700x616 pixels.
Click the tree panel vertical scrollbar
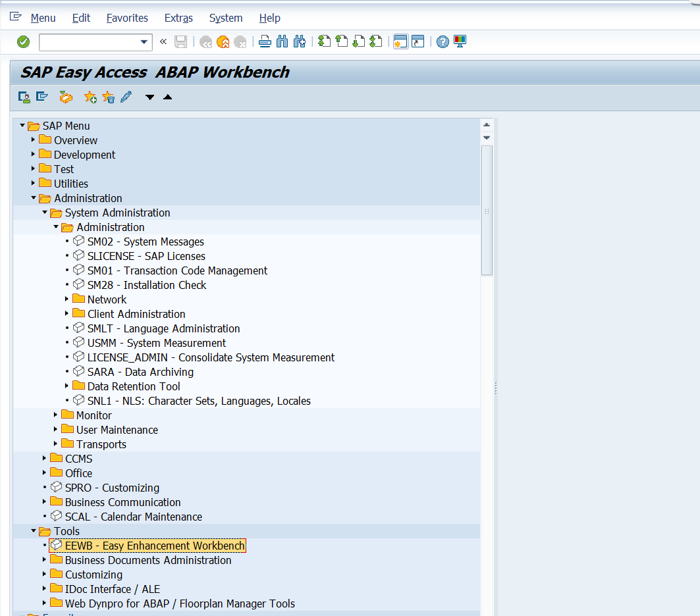coord(487,209)
